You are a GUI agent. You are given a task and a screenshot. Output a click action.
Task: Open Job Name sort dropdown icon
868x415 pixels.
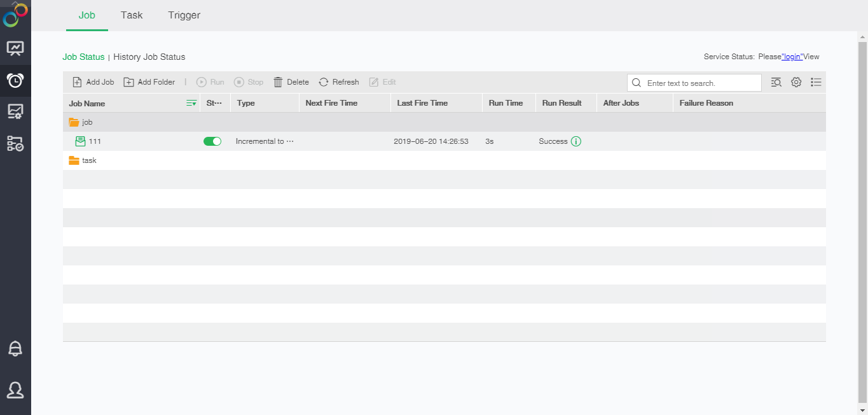click(x=191, y=103)
